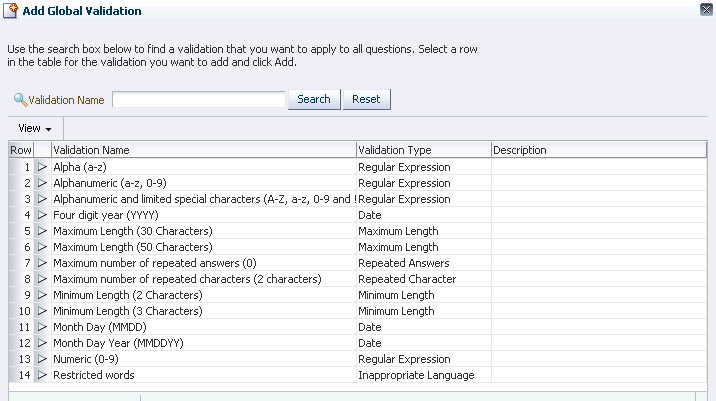The image size is (716, 401).
Task: Select the Alphanumeric and limited special characters name
Action: [x=205, y=199]
